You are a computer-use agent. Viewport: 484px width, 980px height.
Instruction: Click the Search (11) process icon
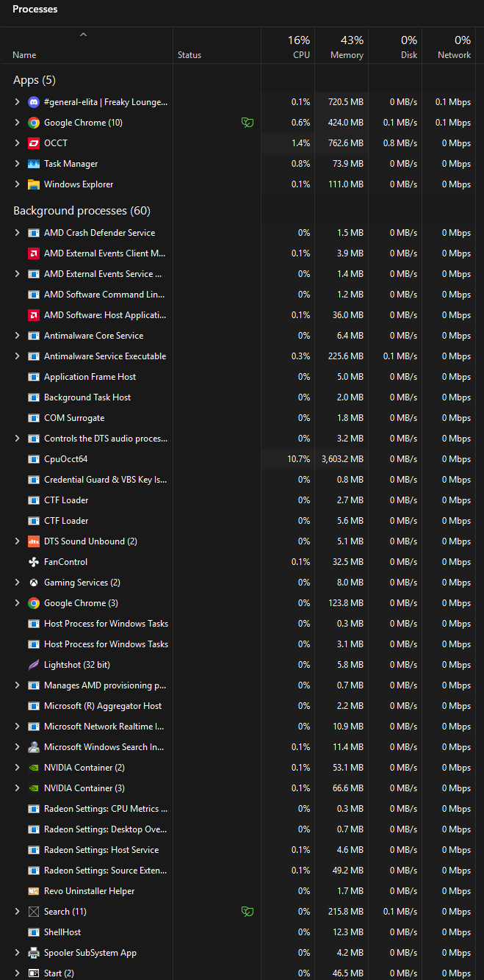34,912
